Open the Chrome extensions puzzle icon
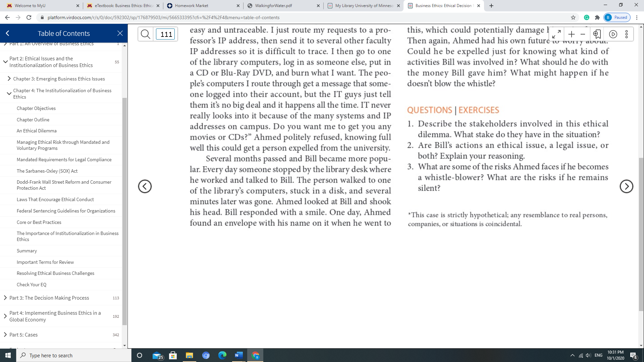The width and height of the screenshot is (644, 362). (597, 17)
